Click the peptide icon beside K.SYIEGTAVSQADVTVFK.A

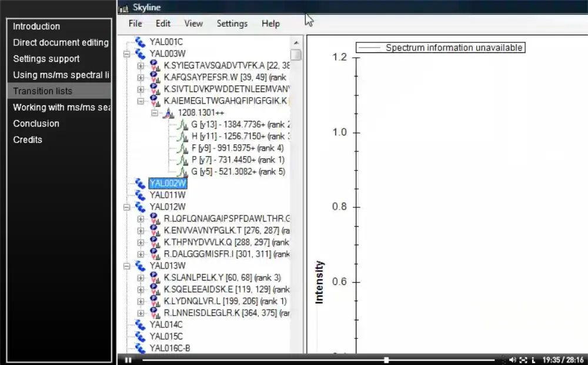point(155,65)
